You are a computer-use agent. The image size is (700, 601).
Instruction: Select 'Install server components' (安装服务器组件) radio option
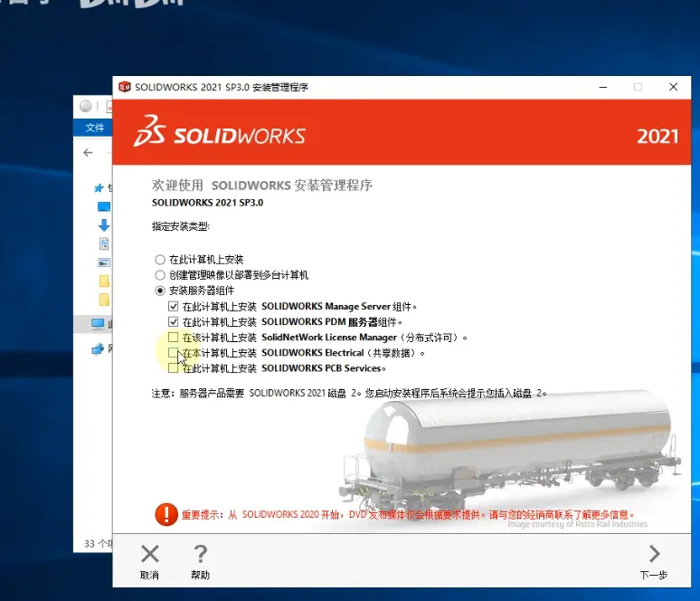pos(160,291)
